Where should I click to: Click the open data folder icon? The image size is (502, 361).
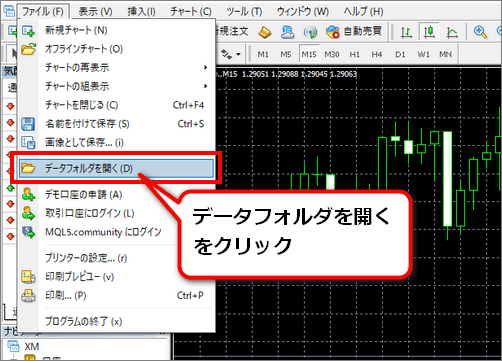(28, 168)
